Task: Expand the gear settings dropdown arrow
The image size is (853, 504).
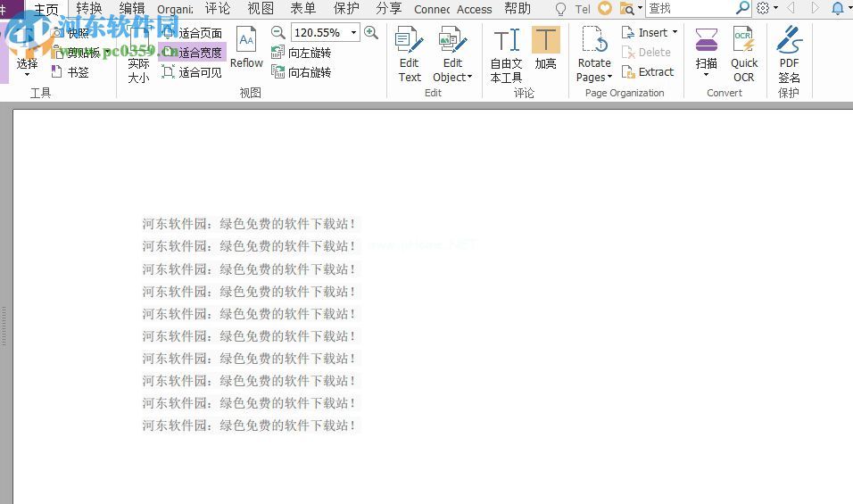Action: click(x=775, y=8)
